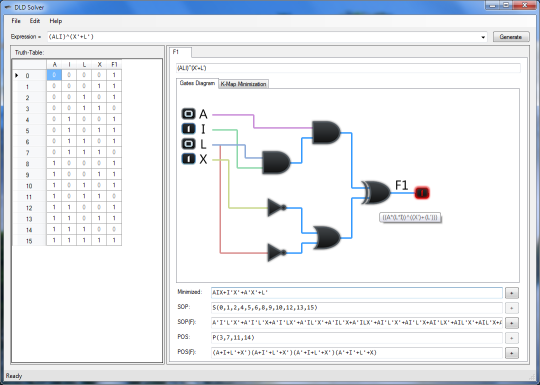Click the plus button beside POS(F)

tap(512, 353)
